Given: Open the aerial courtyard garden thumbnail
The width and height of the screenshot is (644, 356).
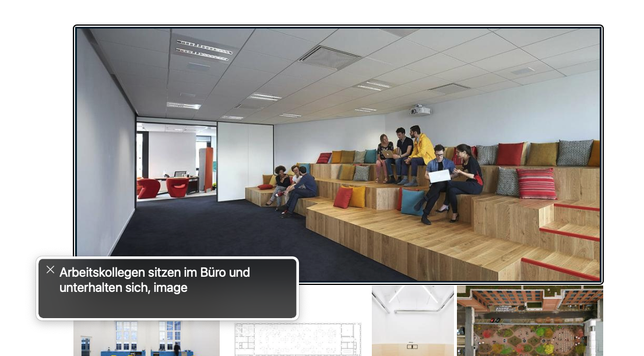Looking at the screenshot, I should click(530, 321).
